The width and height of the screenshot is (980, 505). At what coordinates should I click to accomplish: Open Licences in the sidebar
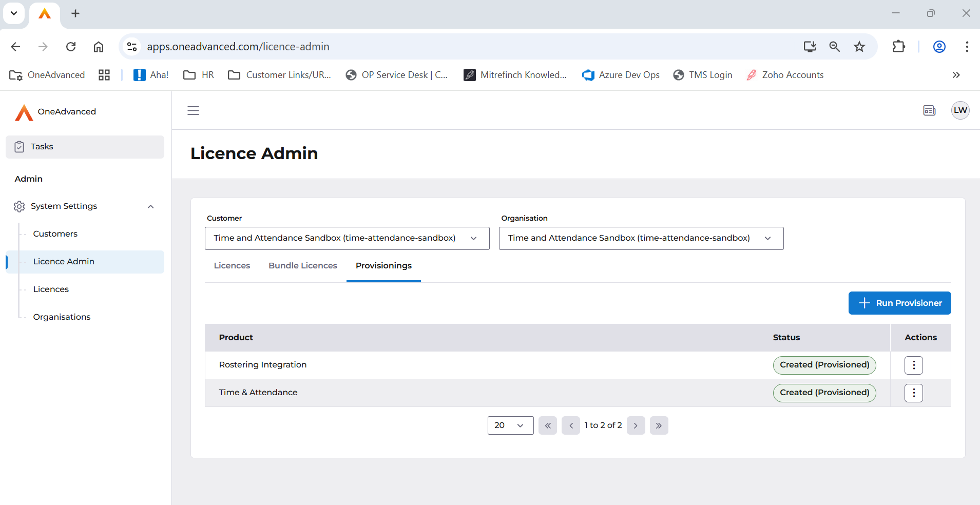click(51, 289)
